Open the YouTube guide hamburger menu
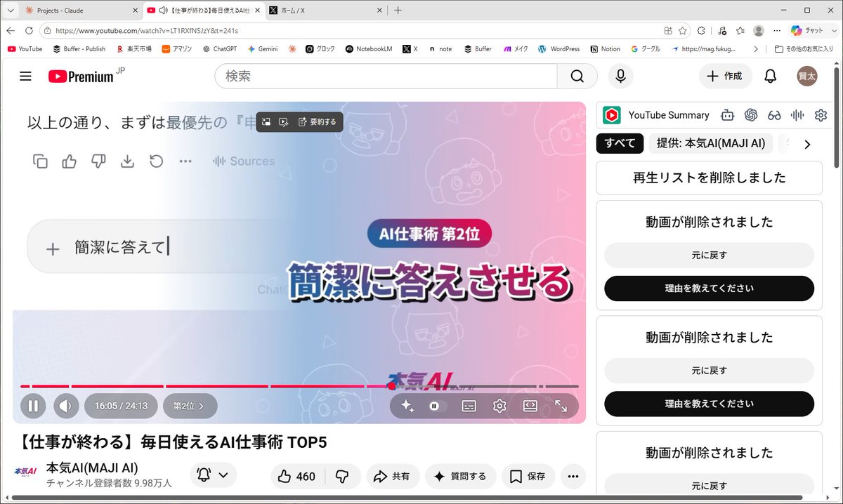The width and height of the screenshot is (843, 504). (25, 76)
